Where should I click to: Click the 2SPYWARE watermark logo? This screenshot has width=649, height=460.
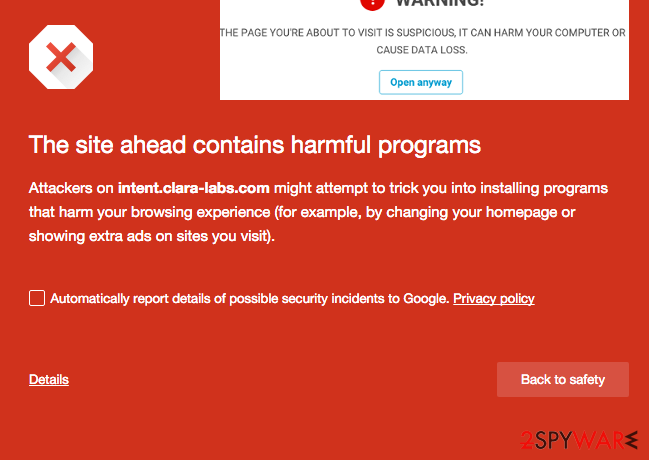(x=579, y=441)
